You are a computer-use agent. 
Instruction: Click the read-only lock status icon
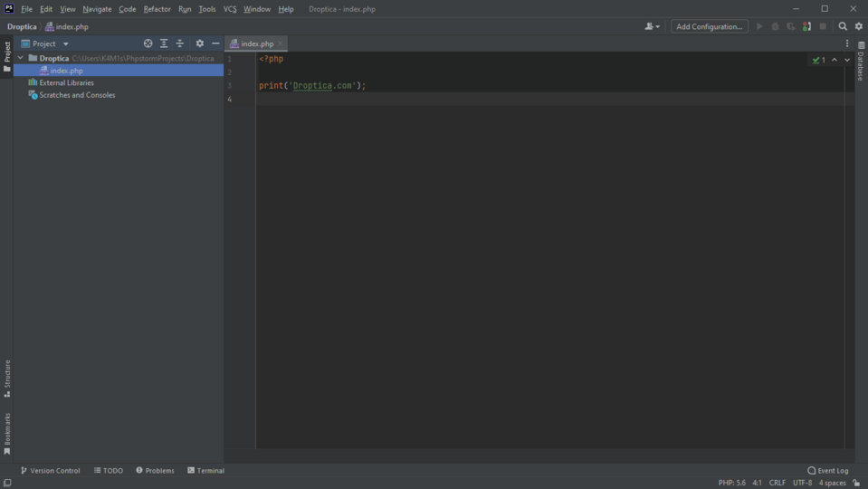pyautogui.click(x=856, y=483)
